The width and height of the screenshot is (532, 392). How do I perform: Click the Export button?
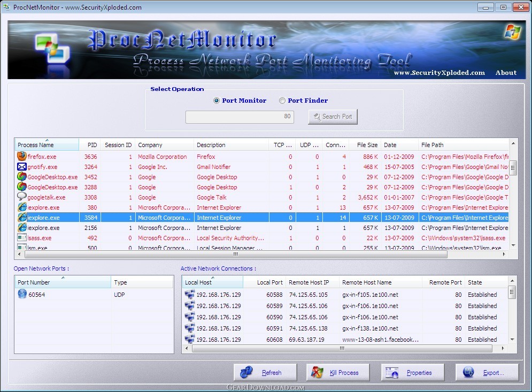point(487,373)
